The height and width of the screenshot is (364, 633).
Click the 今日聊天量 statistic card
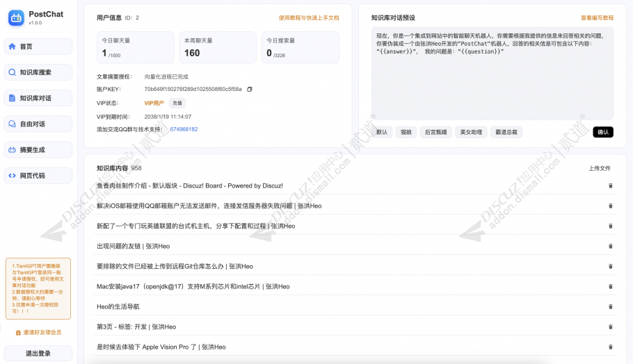tap(136, 47)
